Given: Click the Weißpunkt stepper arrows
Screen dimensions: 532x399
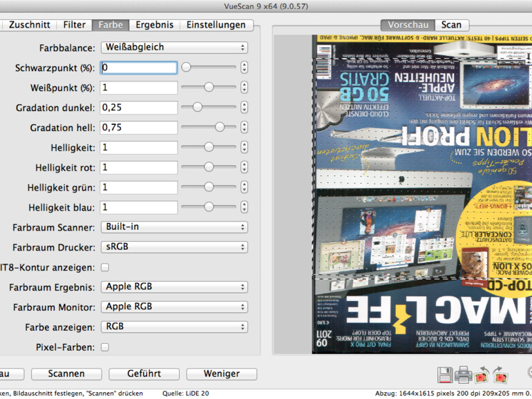Looking at the screenshot, I should coord(244,88).
